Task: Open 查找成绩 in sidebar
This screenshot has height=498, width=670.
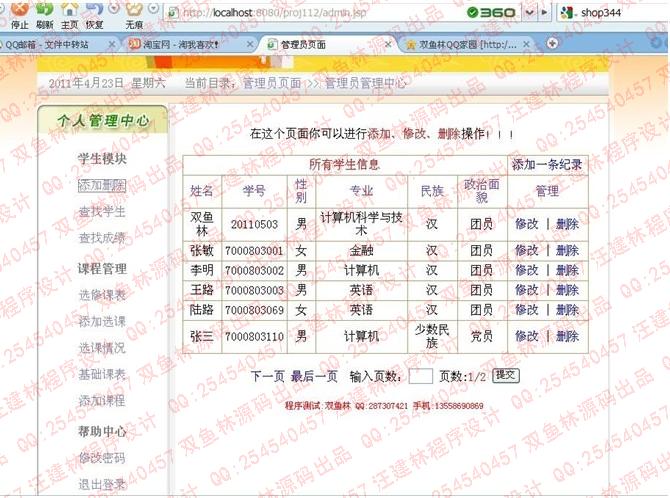Action: click(102, 238)
